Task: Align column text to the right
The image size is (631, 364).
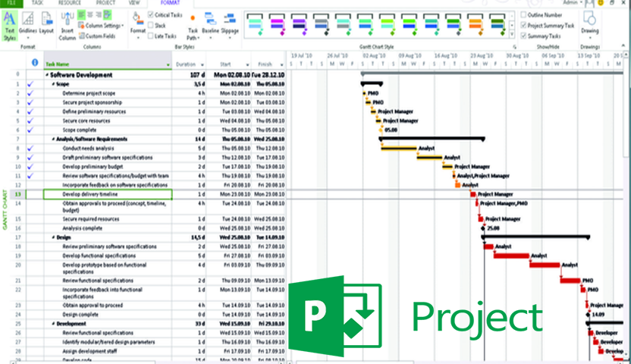Action: pyautogui.click(x=98, y=15)
